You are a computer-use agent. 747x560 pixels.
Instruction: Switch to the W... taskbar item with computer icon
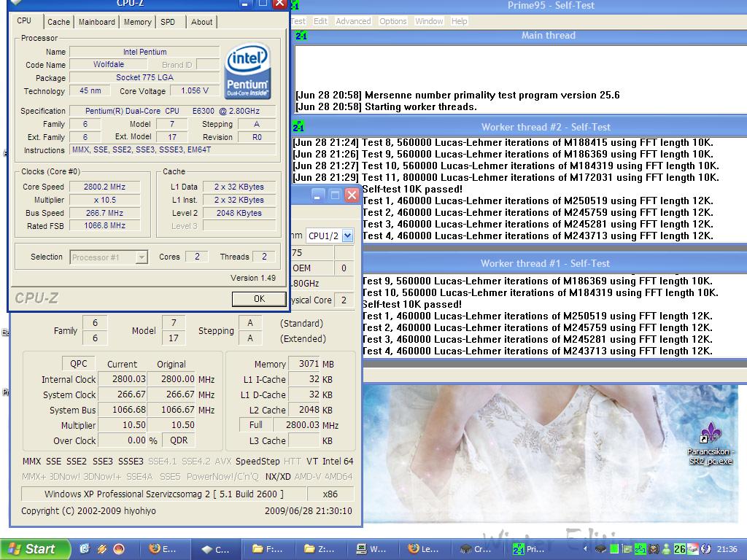click(x=372, y=549)
